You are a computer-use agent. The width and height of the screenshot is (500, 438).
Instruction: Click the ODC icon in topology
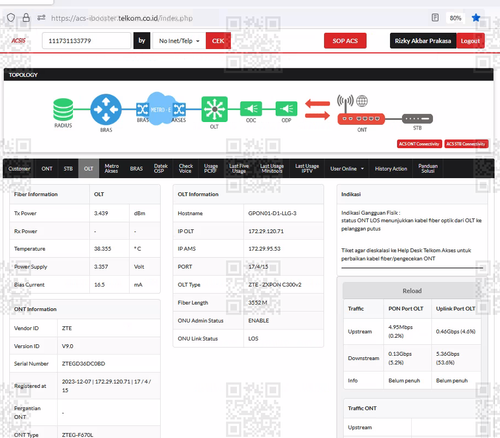pos(251,109)
